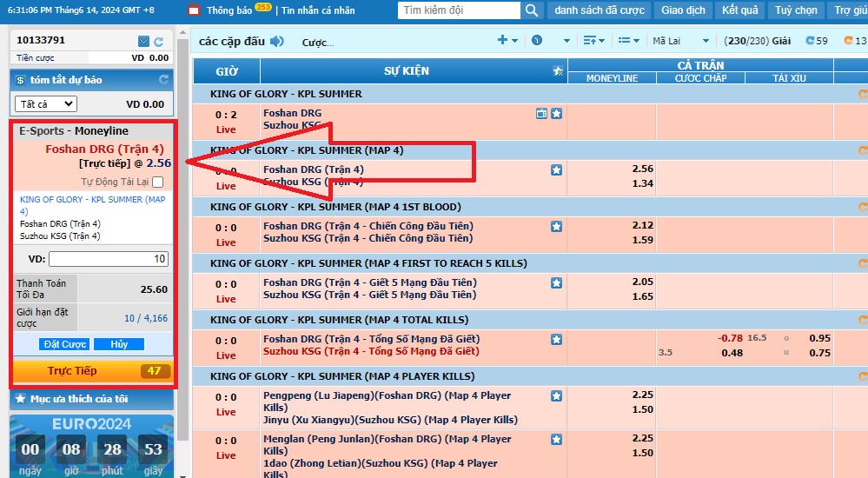Favorite the Pengpeng vs Jinyu player kills star
Image resolution: width=868 pixels, height=478 pixels.
556,396
